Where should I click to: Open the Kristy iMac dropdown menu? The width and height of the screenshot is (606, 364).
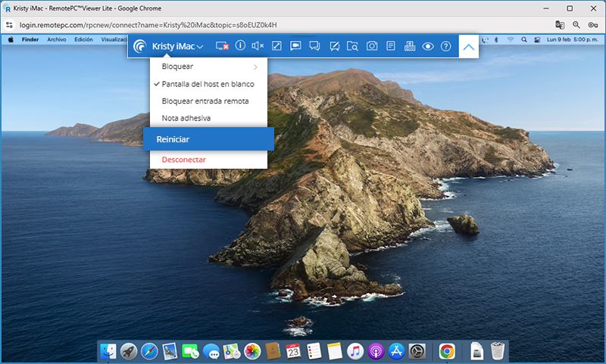[177, 46]
